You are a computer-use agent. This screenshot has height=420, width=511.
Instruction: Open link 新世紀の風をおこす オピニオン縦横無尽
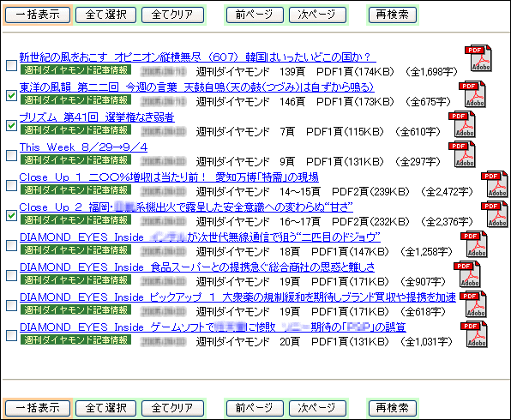click(x=197, y=57)
